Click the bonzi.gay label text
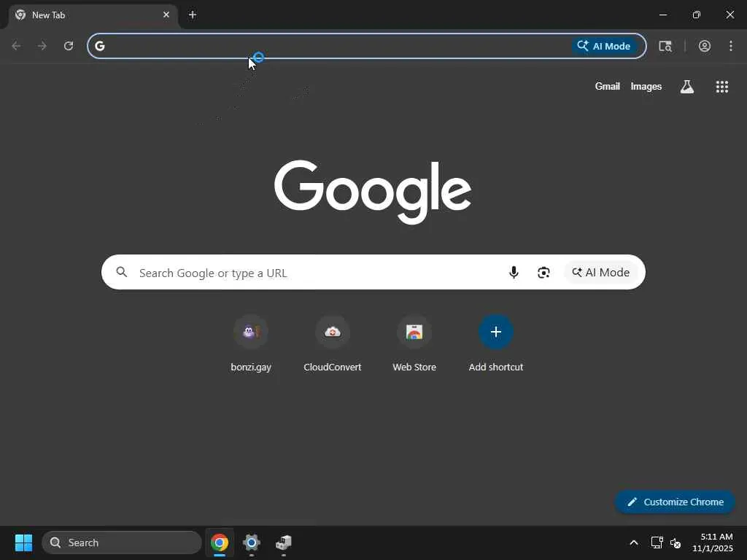Viewport: 747px width, 560px height. pos(251,367)
